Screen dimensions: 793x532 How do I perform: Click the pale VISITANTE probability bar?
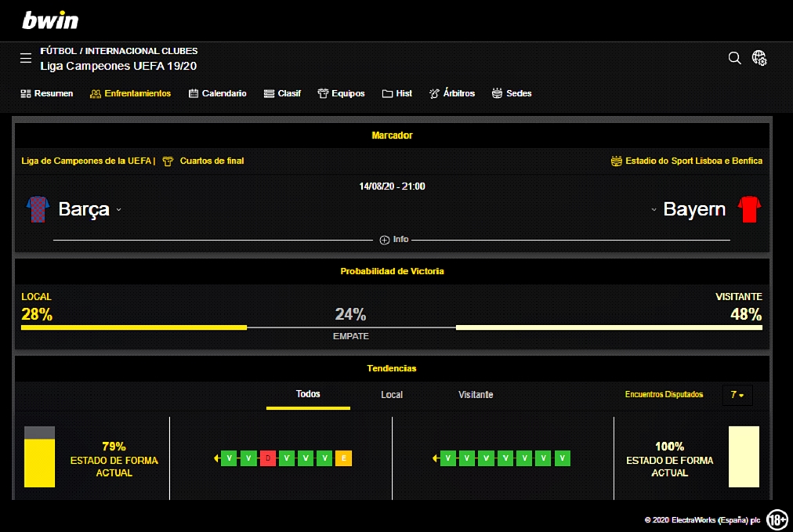tap(609, 328)
